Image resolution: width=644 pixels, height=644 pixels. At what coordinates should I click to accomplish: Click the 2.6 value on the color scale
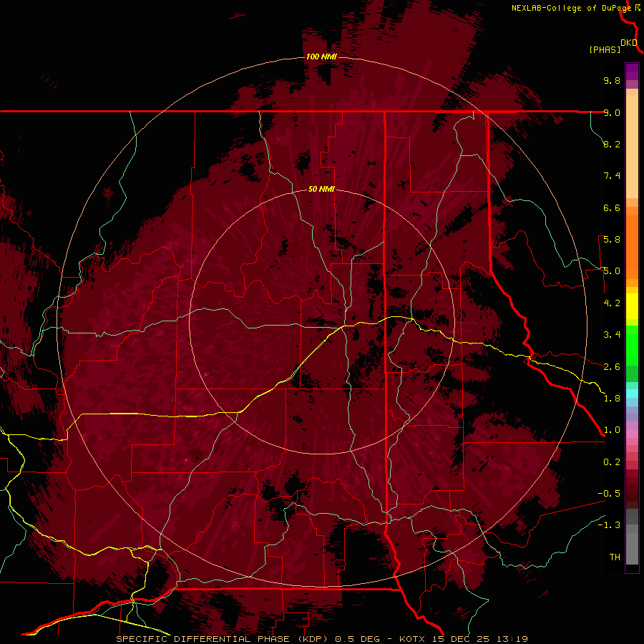(612, 367)
